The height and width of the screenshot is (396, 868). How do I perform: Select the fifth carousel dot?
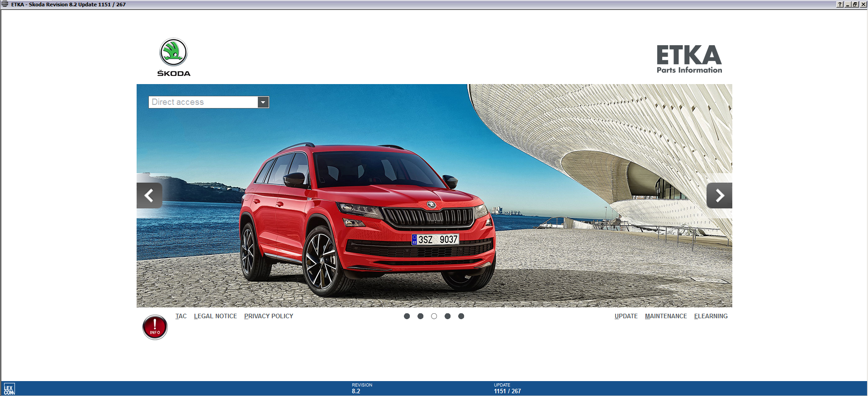[x=461, y=316]
